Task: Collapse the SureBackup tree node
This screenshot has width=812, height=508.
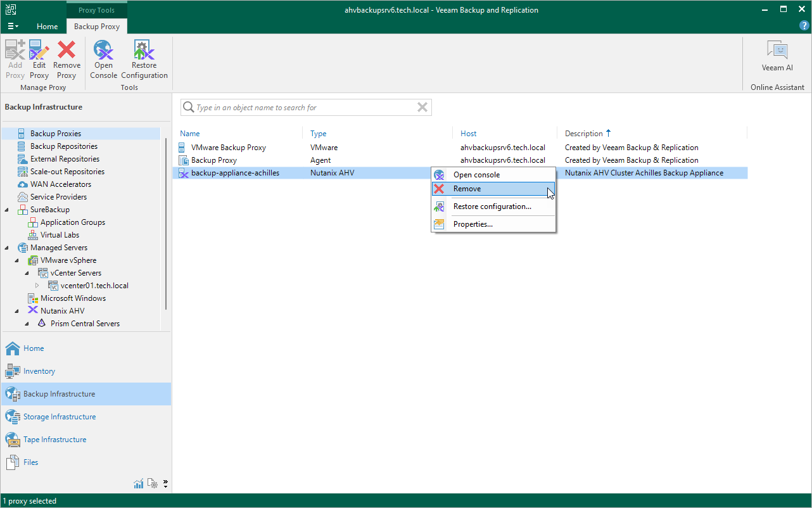Action: (x=7, y=210)
